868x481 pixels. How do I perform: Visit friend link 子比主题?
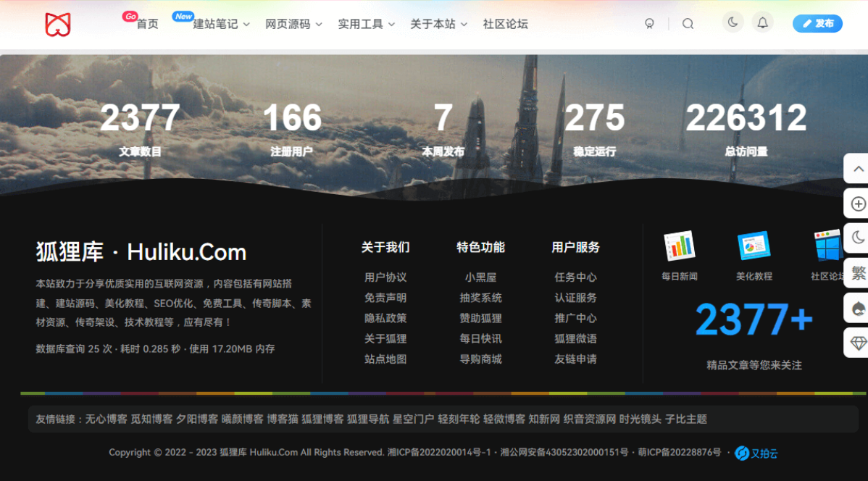point(686,419)
